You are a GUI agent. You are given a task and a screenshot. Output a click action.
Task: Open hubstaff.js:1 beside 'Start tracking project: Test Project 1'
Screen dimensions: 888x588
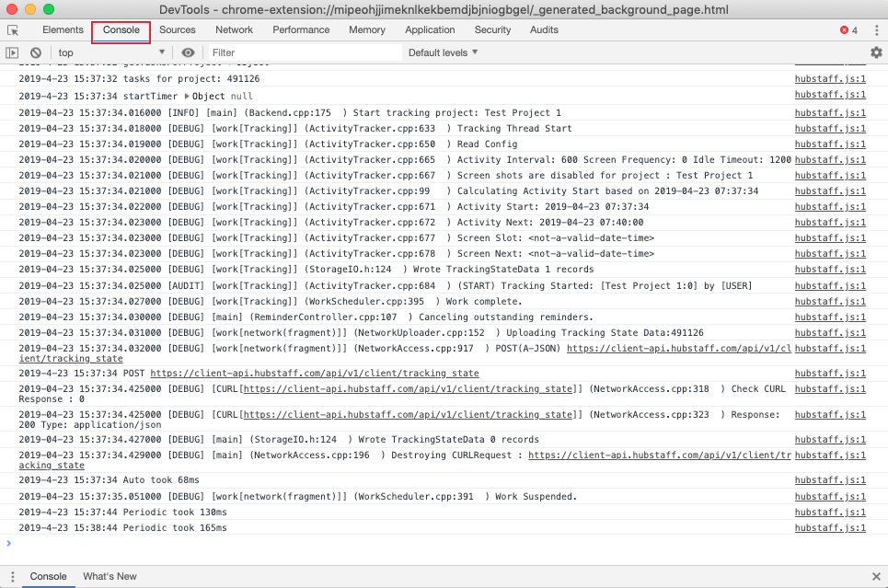pyautogui.click(x=830, y=113)
